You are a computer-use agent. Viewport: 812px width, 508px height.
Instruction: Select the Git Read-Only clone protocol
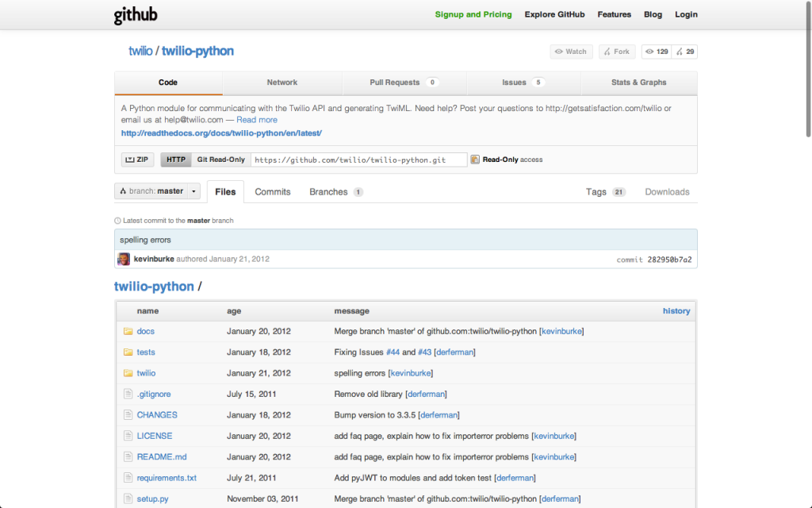(x=221, y=160)
